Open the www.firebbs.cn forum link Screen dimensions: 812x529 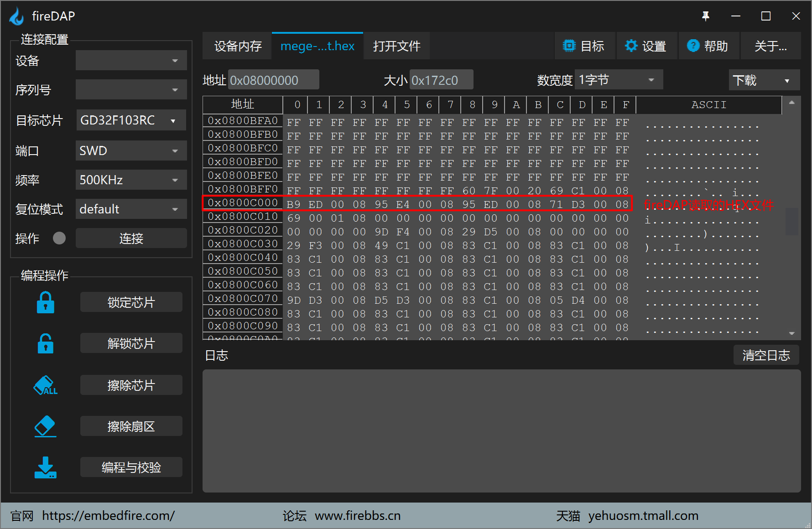(x=358, y=516)
